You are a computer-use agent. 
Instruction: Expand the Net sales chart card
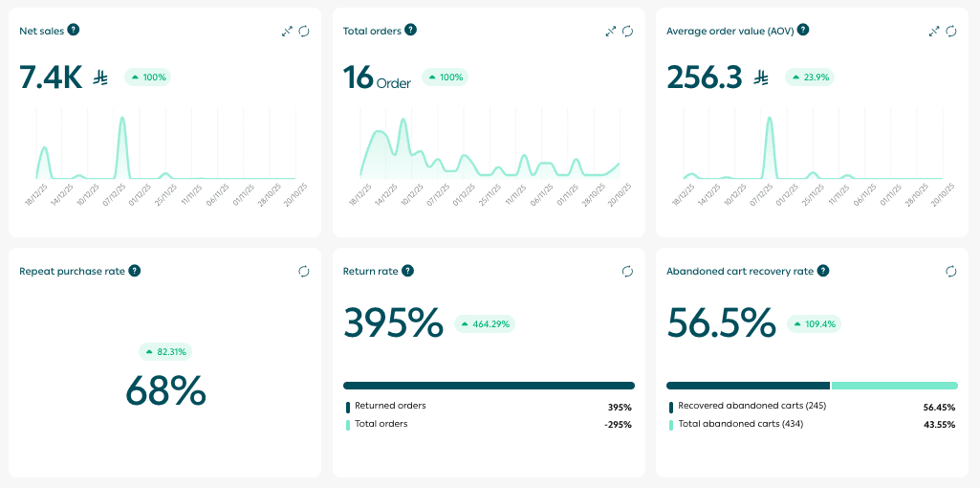click(287, 31)
